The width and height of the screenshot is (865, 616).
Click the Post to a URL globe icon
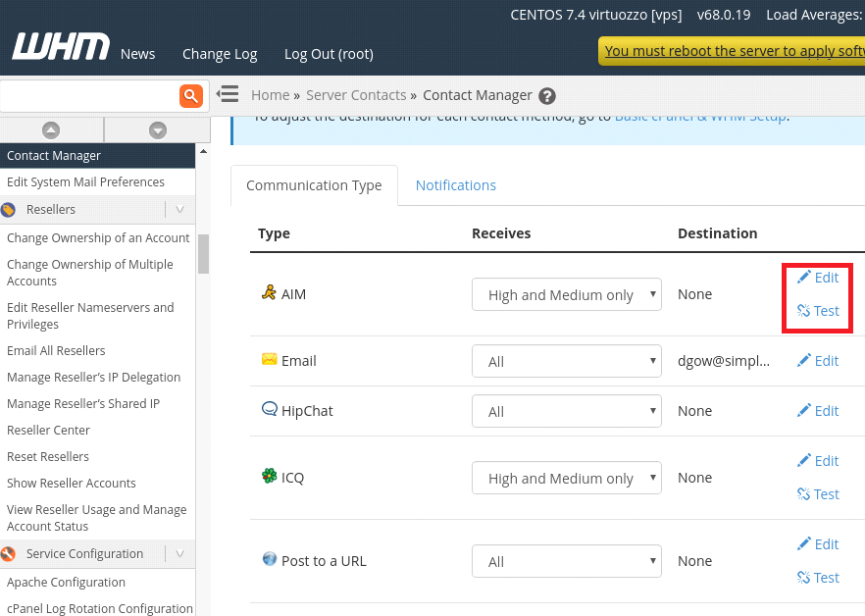click(x=269, y=558)
